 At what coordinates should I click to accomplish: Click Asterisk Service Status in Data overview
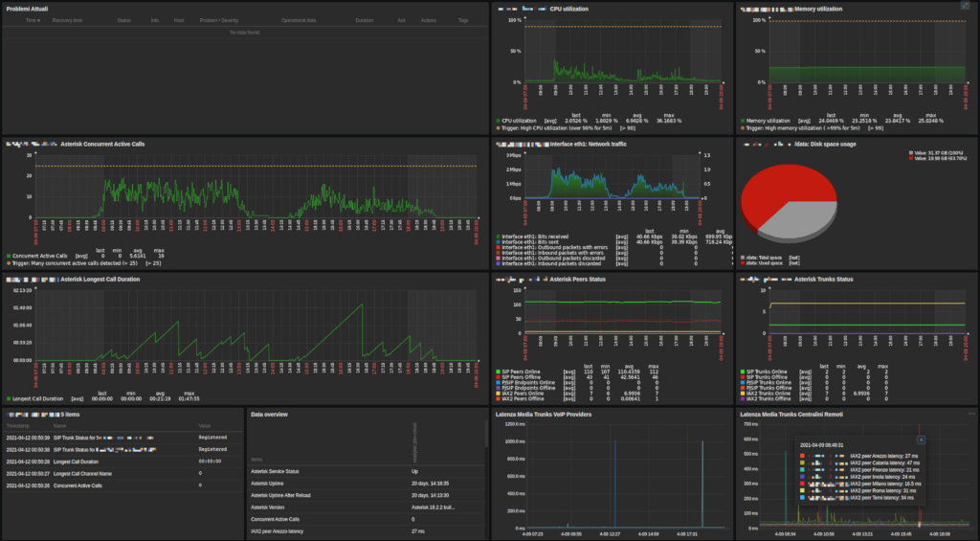coord(275,471)
